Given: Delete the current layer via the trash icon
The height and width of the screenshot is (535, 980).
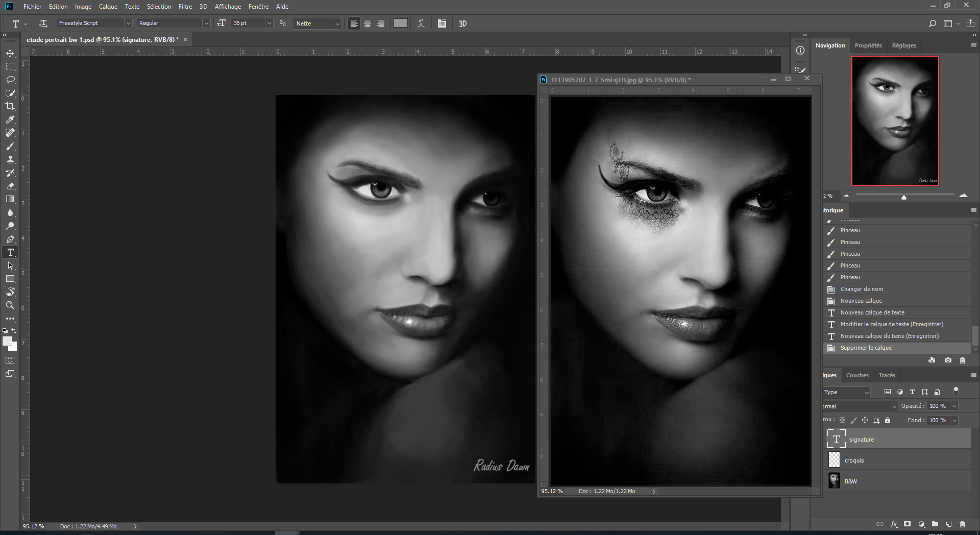Looking at the screenshot, I should tap(963, 524).
